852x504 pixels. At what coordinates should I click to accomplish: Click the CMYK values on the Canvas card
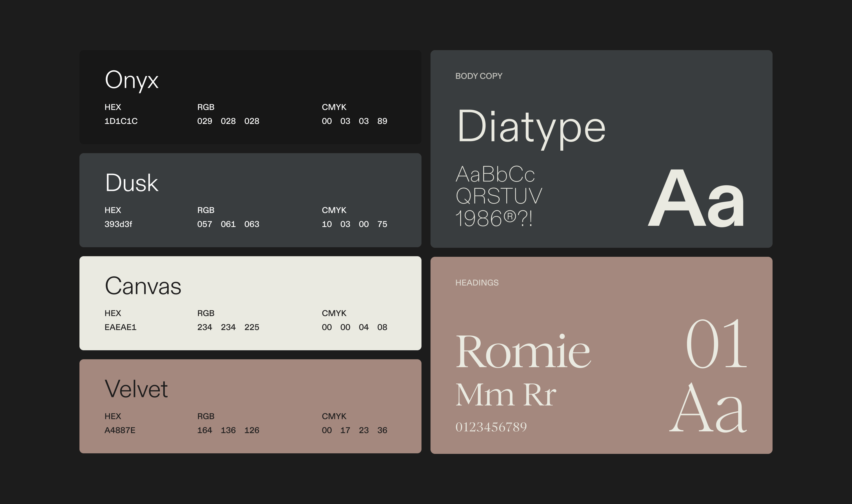point(356,327)
